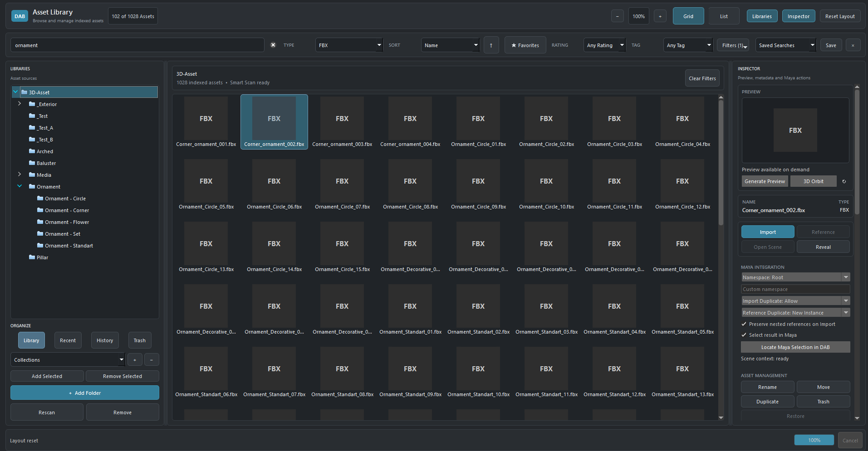Toggle ascending sort arrow button
Viewport: 868px width, 451px height.
491,45
